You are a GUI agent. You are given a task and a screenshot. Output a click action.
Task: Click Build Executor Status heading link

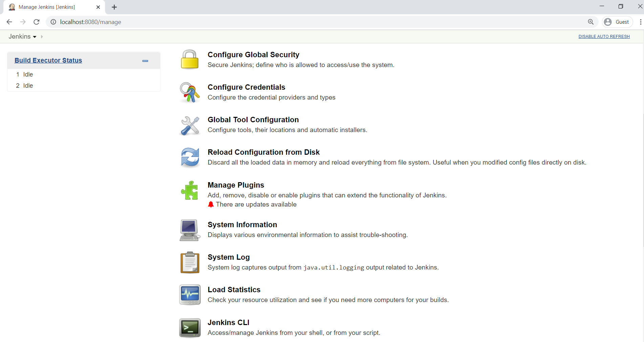[x=48, y=60]
